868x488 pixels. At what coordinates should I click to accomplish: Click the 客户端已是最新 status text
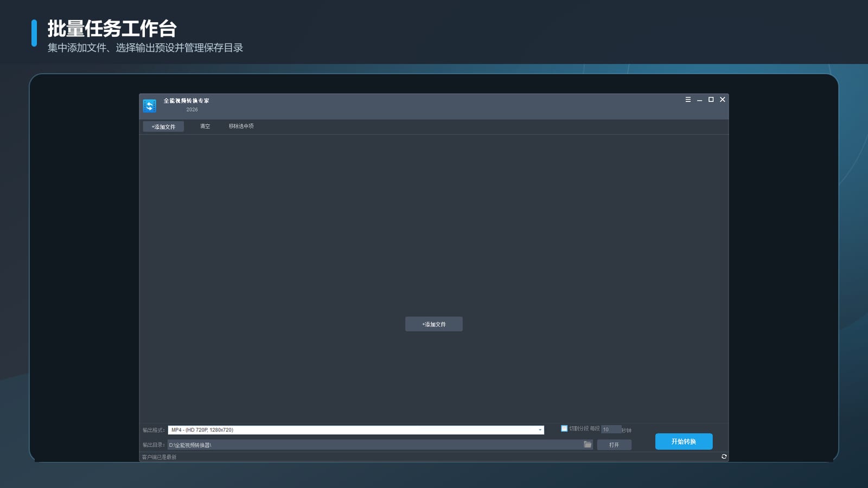coord(159,457)
